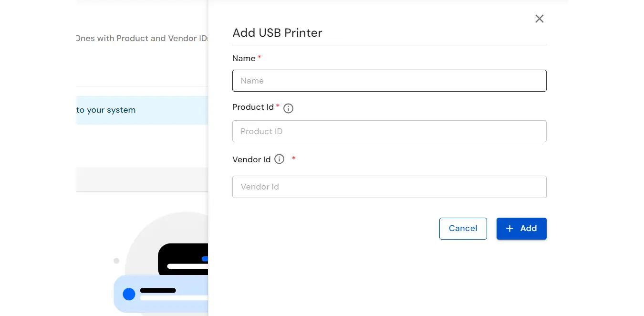This screenshot has height=316, width=644.
Task: Select the Product ID text field
Action: coord(389,131)
